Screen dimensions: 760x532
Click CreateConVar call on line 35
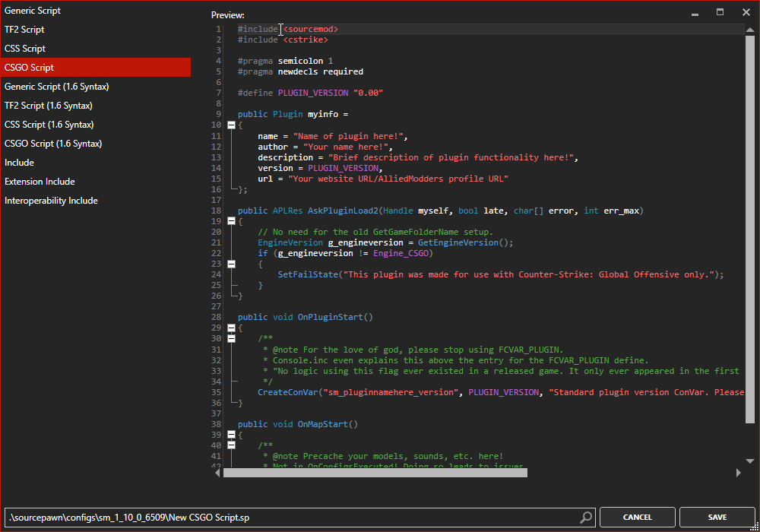pyautogui.click(x=288, y=392)
